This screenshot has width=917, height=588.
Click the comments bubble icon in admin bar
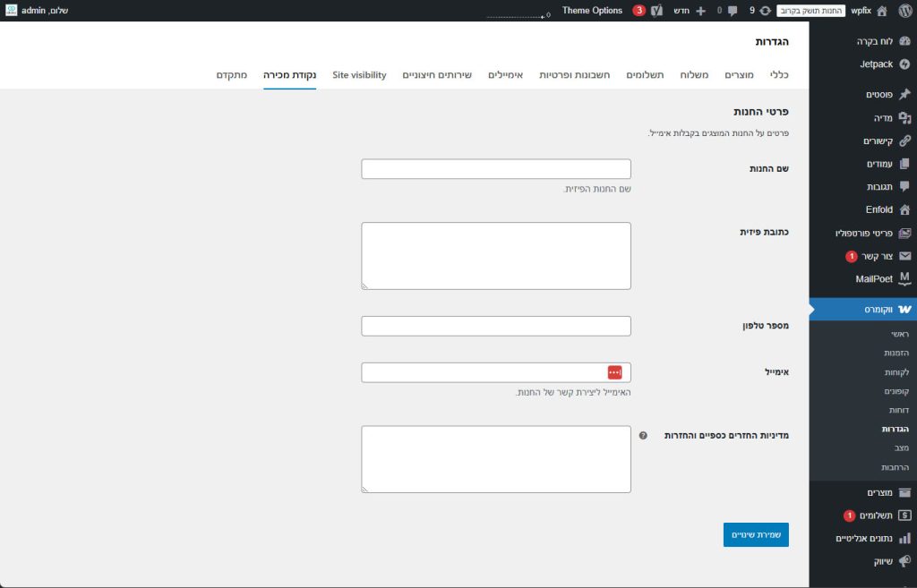733,11
